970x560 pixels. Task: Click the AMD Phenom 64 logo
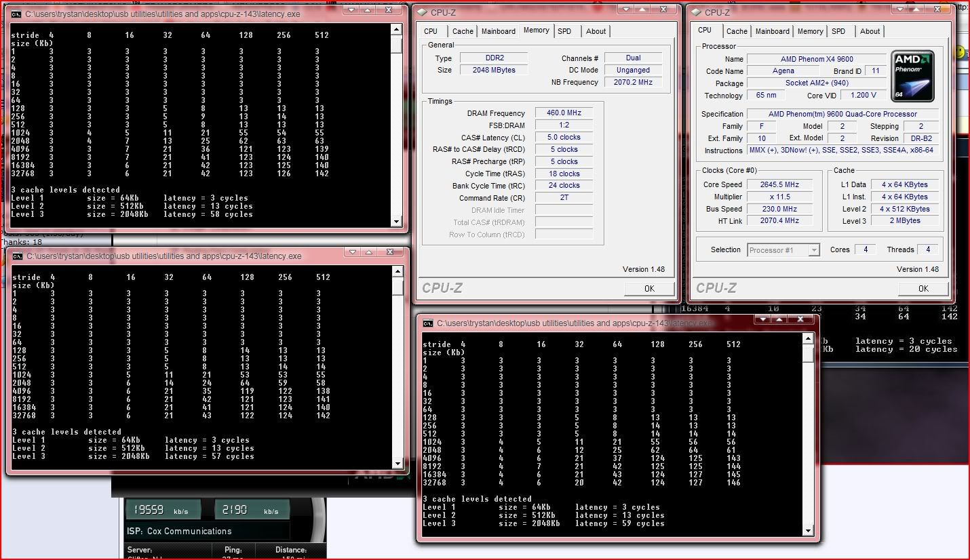click(912, 76)
